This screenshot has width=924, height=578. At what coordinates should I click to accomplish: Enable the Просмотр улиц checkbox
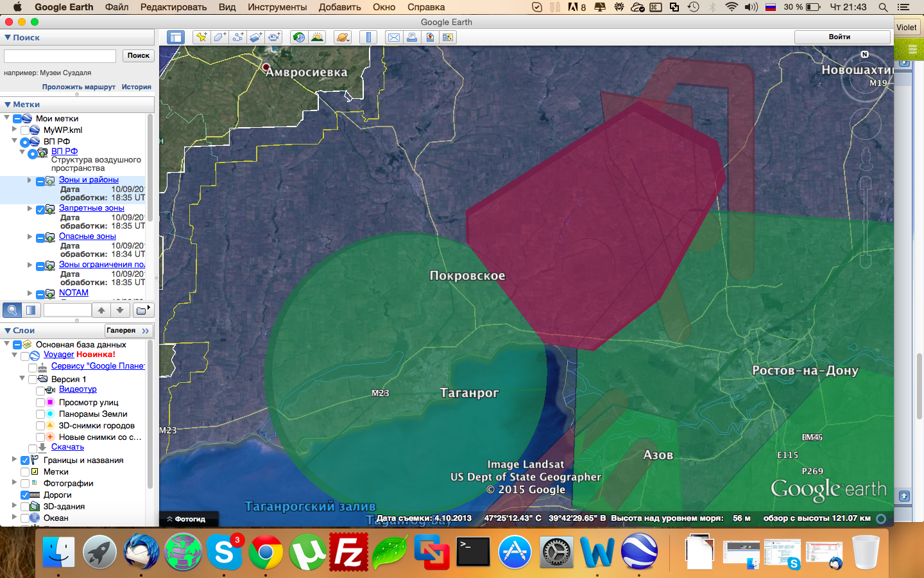coord(40,403)
